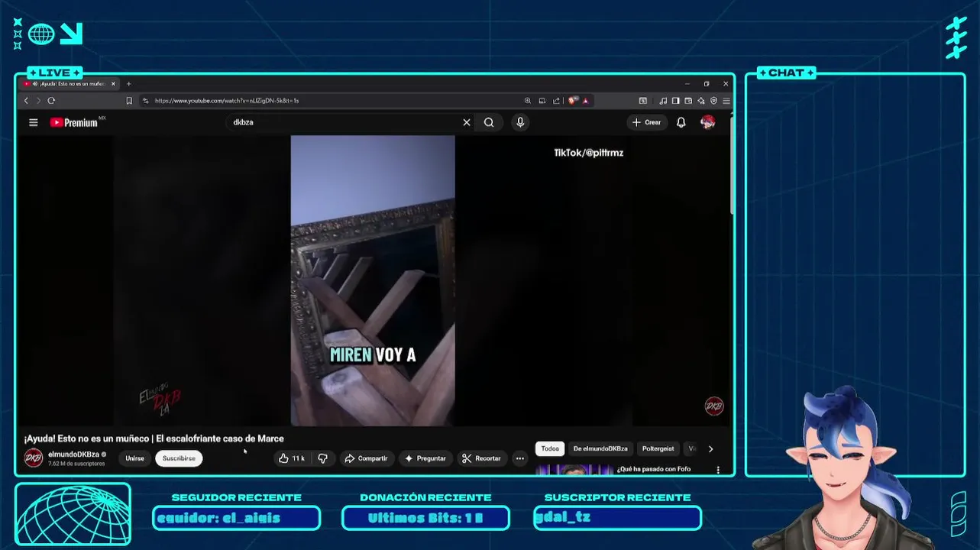
Task: Open the more actions three-dot button
Action: [519, 458]
